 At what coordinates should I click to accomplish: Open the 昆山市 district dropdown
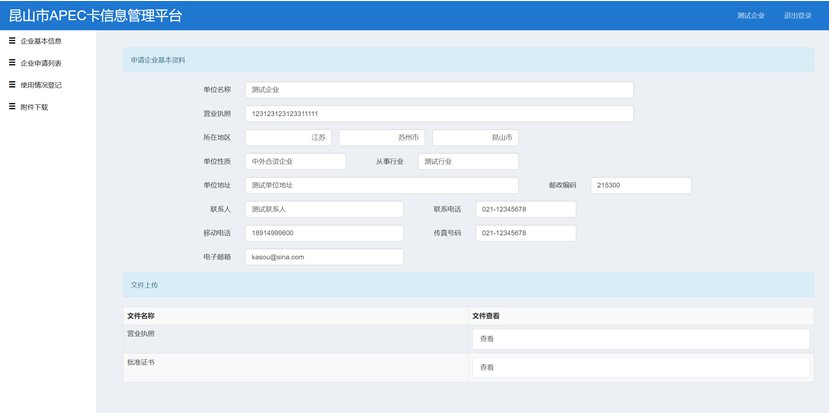[x=475, y=137]
